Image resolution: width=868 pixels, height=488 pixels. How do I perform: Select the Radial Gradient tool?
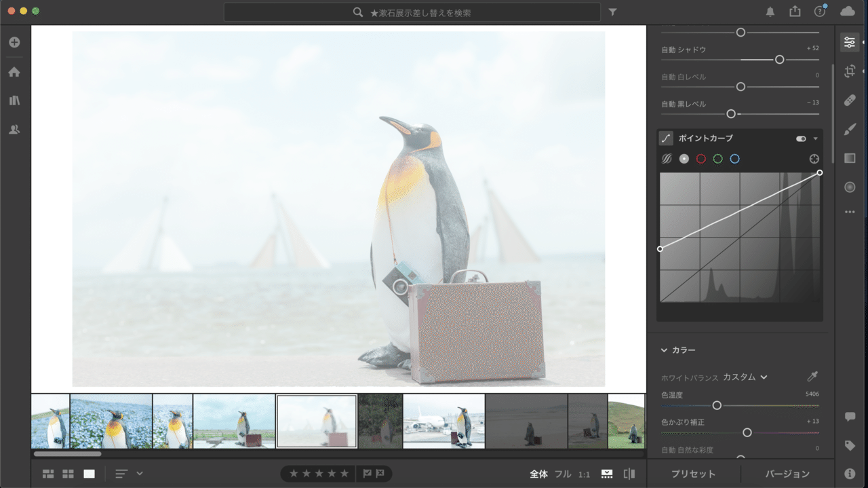tap(850, 187)
